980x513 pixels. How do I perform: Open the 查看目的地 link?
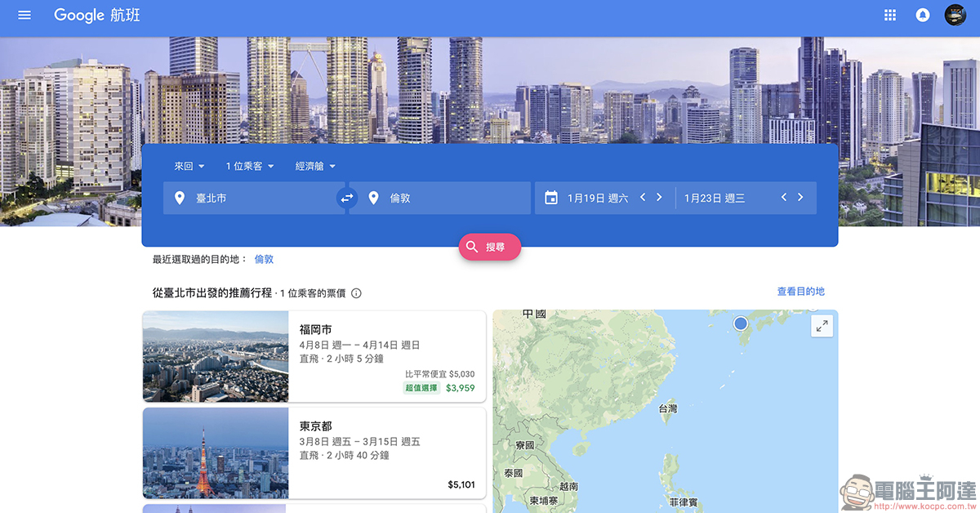point(801,291)
